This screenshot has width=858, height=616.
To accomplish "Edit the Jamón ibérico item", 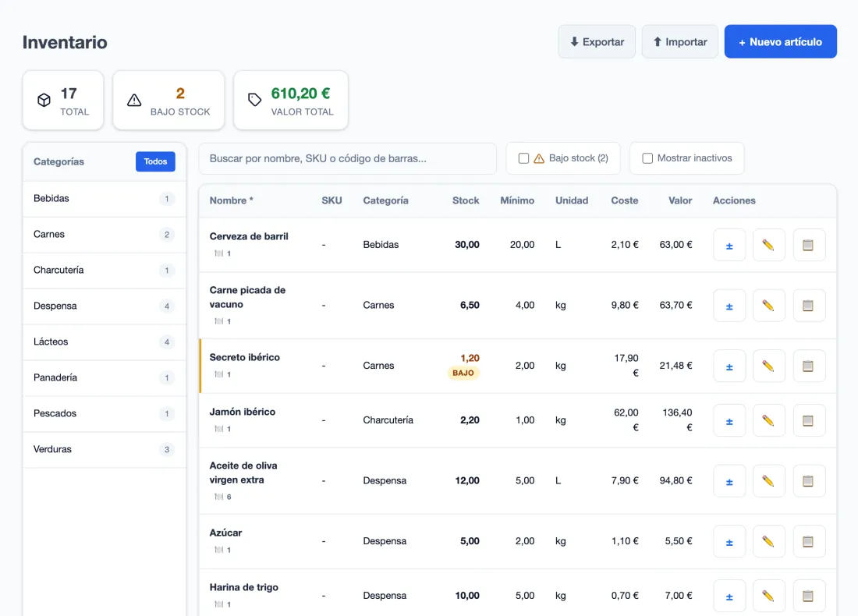I will [768, 421].
